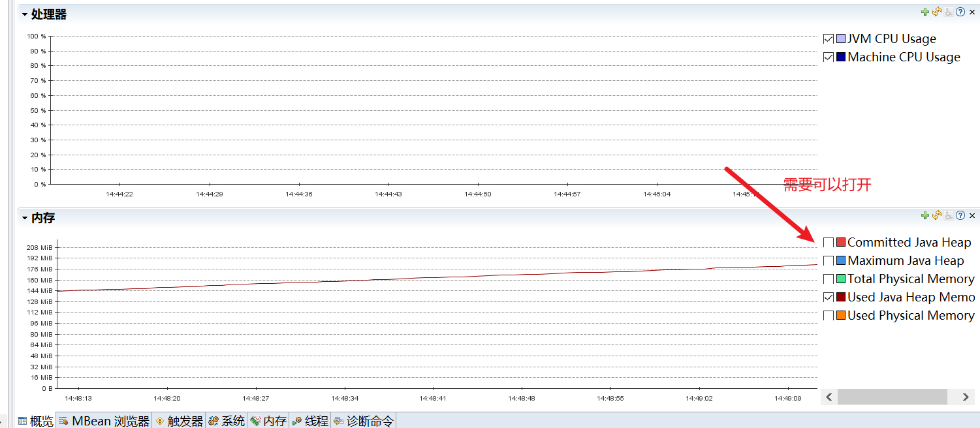Switch to the MBean 浏览器 tab
Viewport: 980px width, 428px height.
pyautogui.click(x=104, y=421)
